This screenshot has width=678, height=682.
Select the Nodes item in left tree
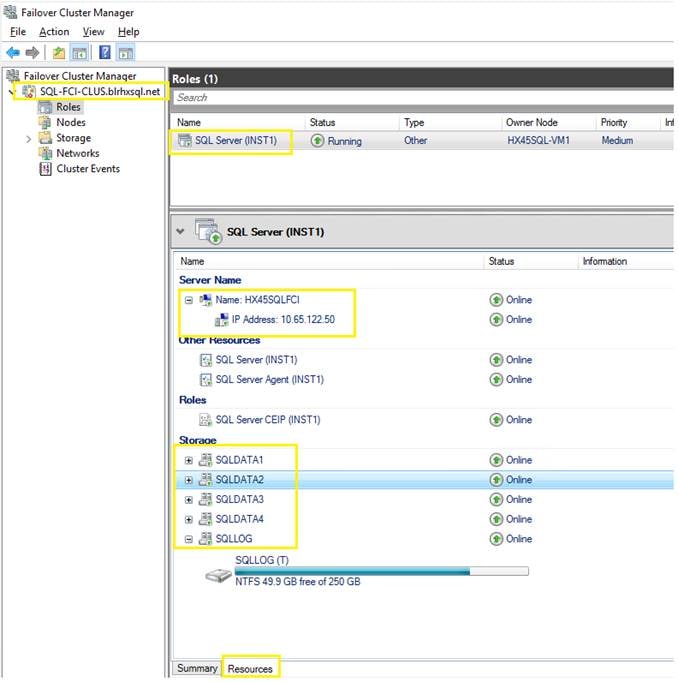pyautogui.click(x=71, y=122)
